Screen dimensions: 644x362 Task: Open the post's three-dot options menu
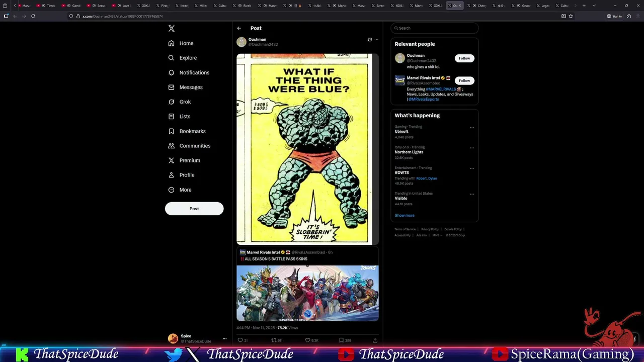coord(376,40)
